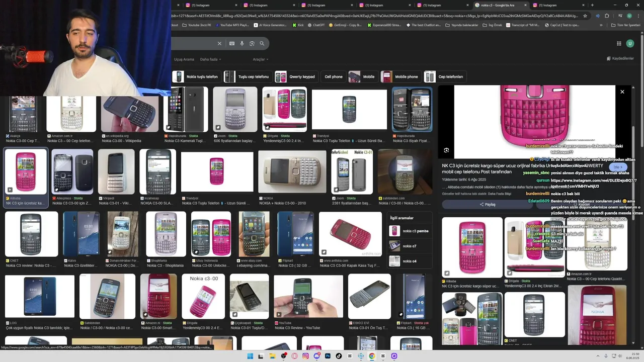
Task: Open the on-screen keyboard input tool
Action: pos(232,44)
